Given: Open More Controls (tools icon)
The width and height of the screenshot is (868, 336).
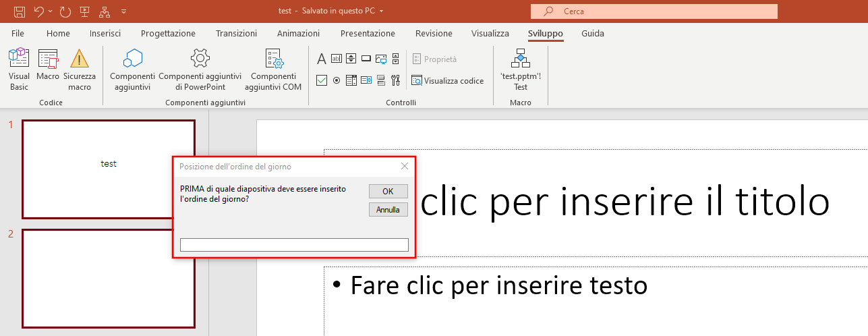Looking at the screenshot, I should point(396,80).
